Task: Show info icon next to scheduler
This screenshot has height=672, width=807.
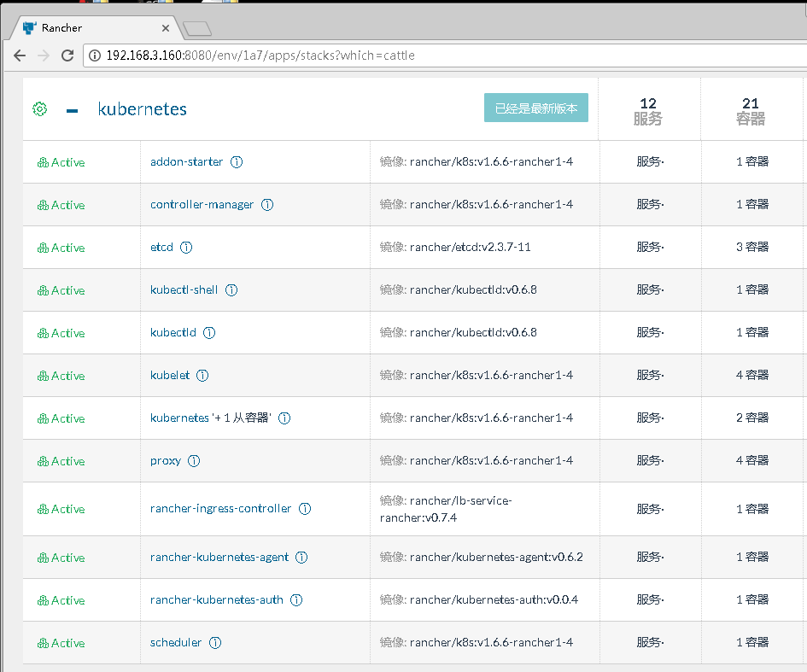Action: (x=215, y=643)
